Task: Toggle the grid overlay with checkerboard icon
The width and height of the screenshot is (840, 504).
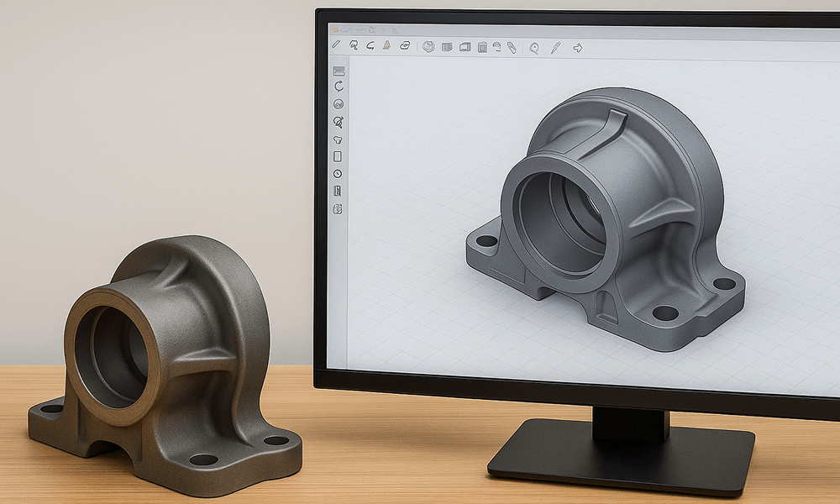Action: pos(338,208)
